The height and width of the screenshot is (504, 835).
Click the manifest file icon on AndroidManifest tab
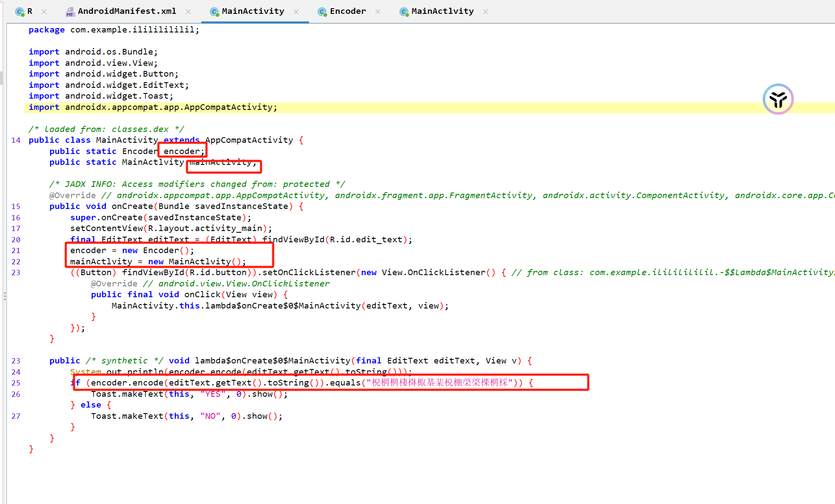[70, 12]
